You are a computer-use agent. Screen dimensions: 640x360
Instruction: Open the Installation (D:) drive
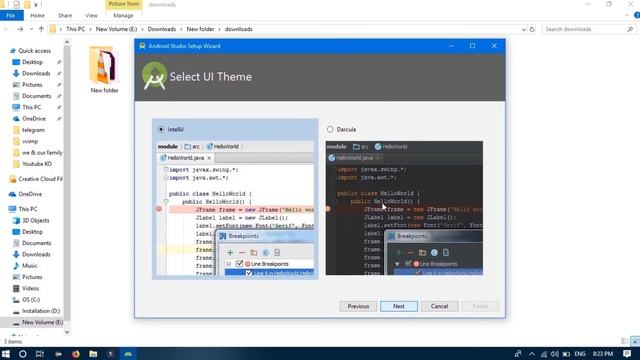click(x=41, y=311)
